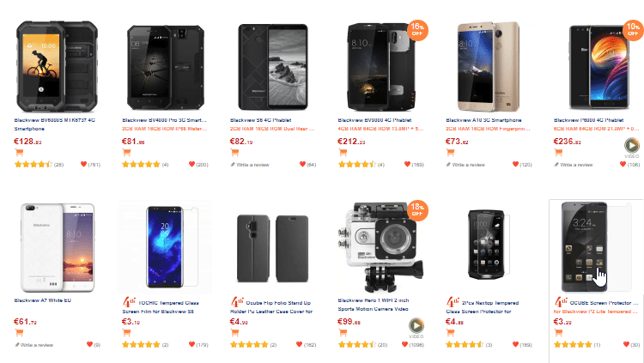
Task: Click cart icon for Blackview Hero 1 camera
Action: 343,334
